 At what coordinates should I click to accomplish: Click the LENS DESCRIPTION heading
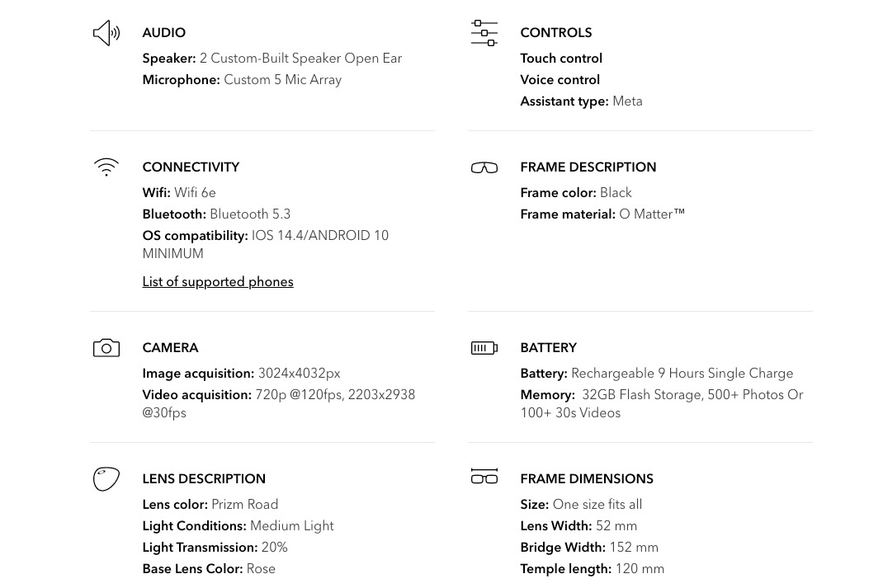204,479
